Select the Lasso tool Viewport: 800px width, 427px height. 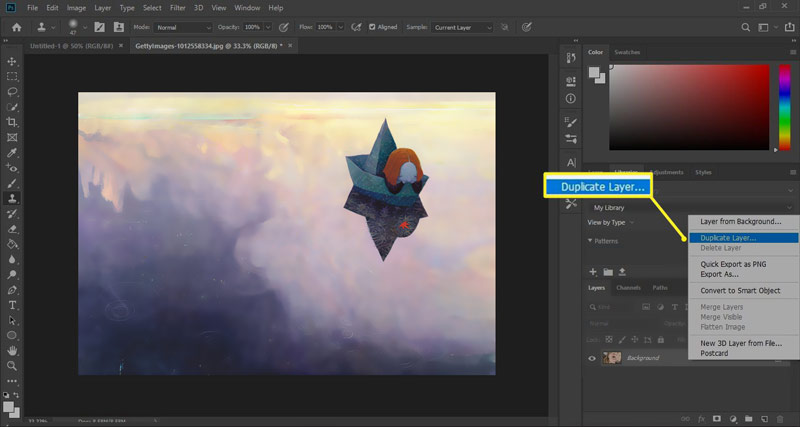(12, 92)
